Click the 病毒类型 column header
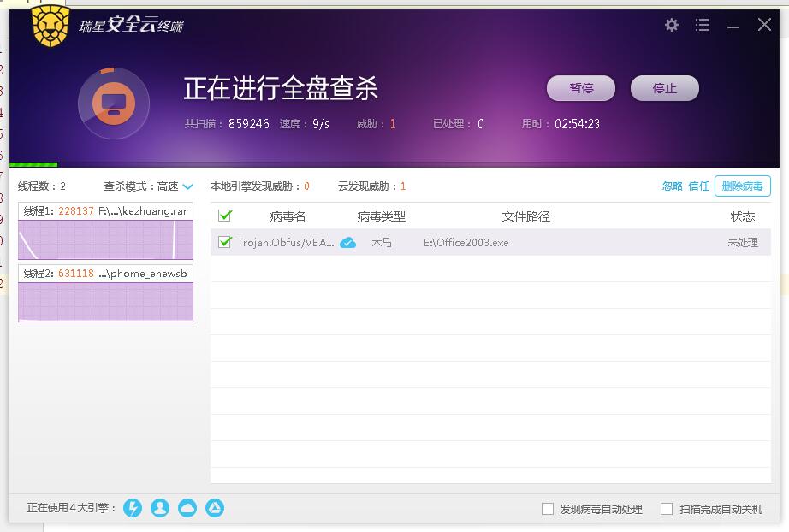 (381, 216)
